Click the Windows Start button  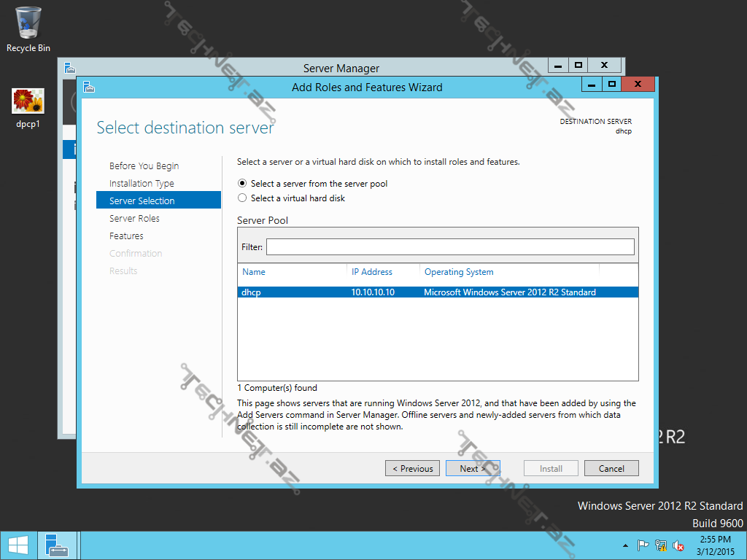click(18, 545)
